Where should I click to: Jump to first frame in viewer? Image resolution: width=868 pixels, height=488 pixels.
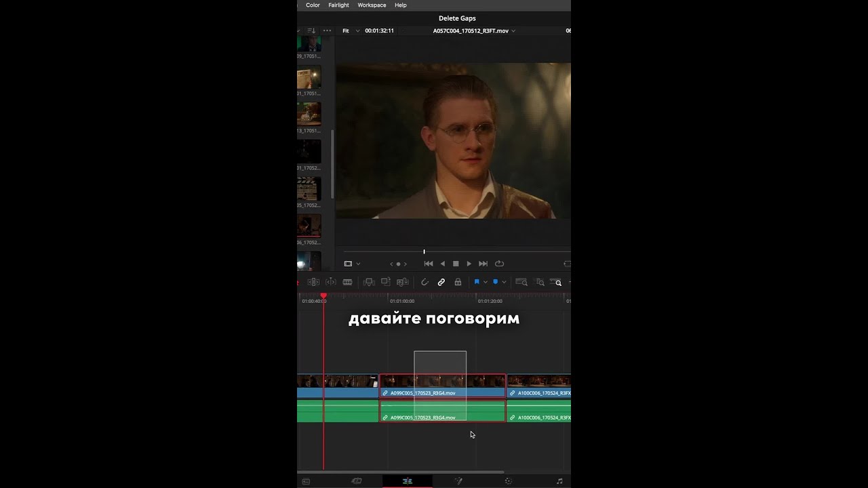click(429, 264)
